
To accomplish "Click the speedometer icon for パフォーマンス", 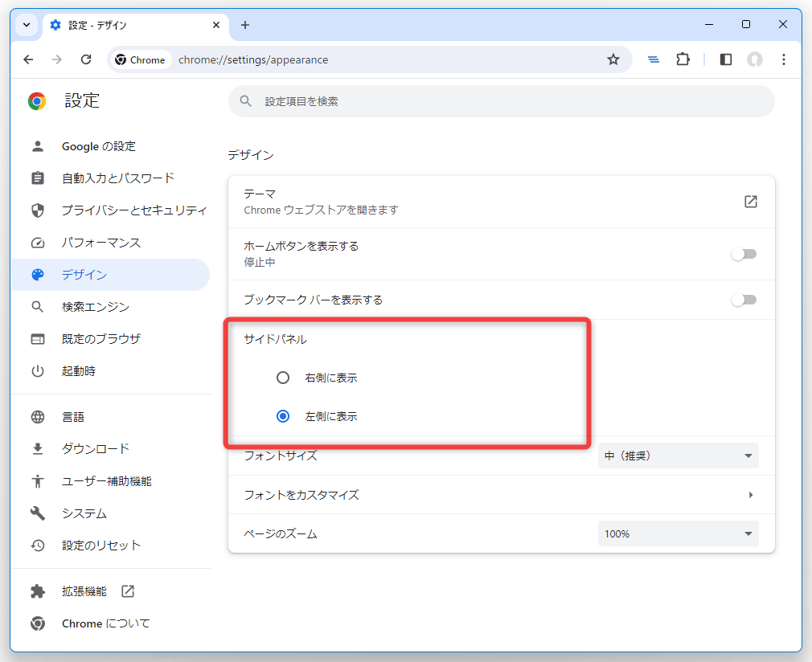I will pyautogui.click(x=38, y=243).
